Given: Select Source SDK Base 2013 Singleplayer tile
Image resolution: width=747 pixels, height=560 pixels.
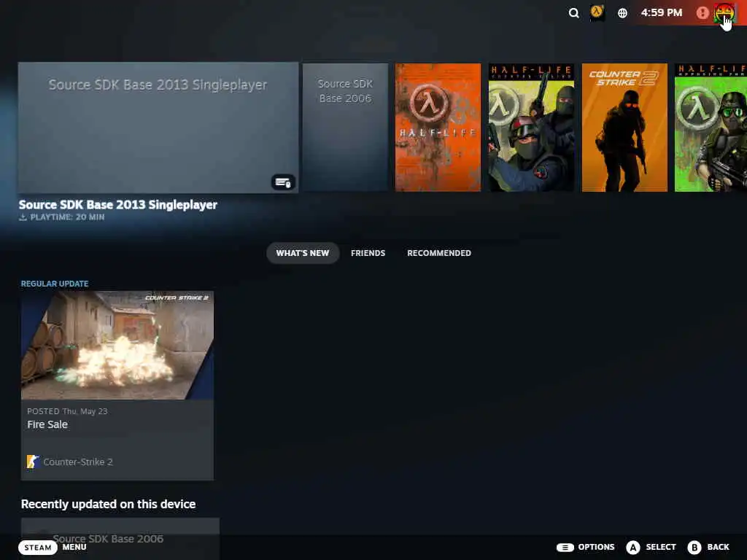Looking at the screenshot, I should pos(158,128).
